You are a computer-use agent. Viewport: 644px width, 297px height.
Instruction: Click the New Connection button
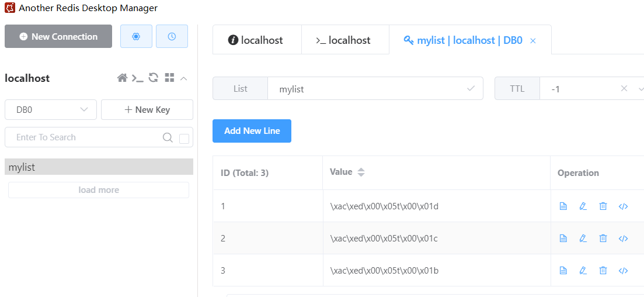click(58, 36)
